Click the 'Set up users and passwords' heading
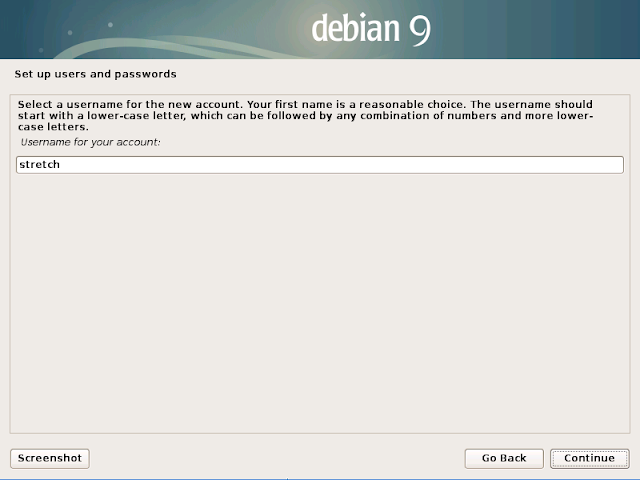Viewport: 640px width, 480px height. click(x=96, y=74)
